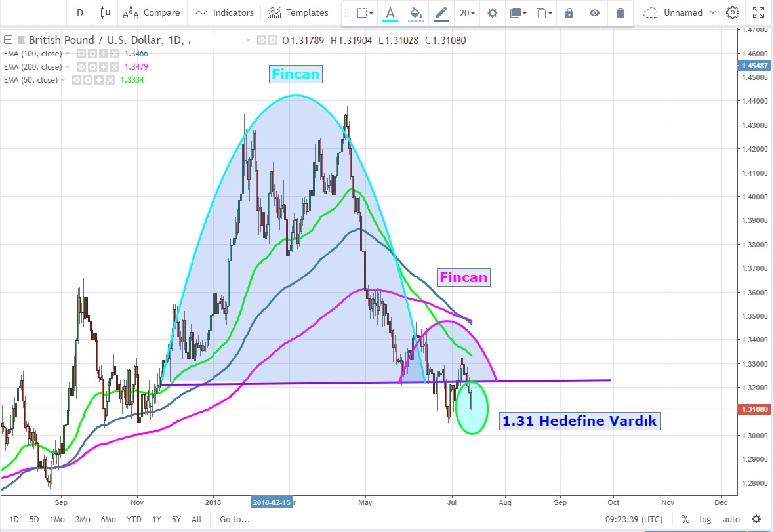Expand the font size 20 dropdown
Image resolution: width=774 pixels, height=532 pixels.
pos(467,12)
